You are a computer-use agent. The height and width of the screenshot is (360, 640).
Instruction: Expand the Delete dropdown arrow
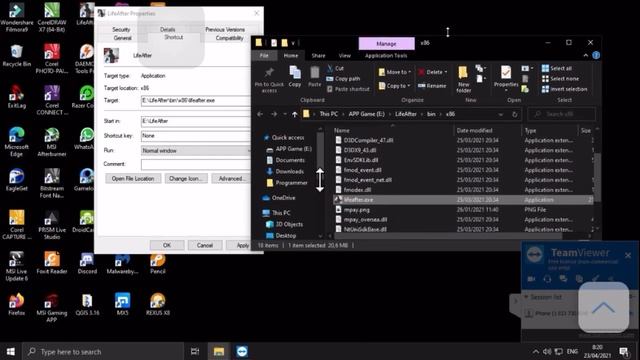pos(445,72)
